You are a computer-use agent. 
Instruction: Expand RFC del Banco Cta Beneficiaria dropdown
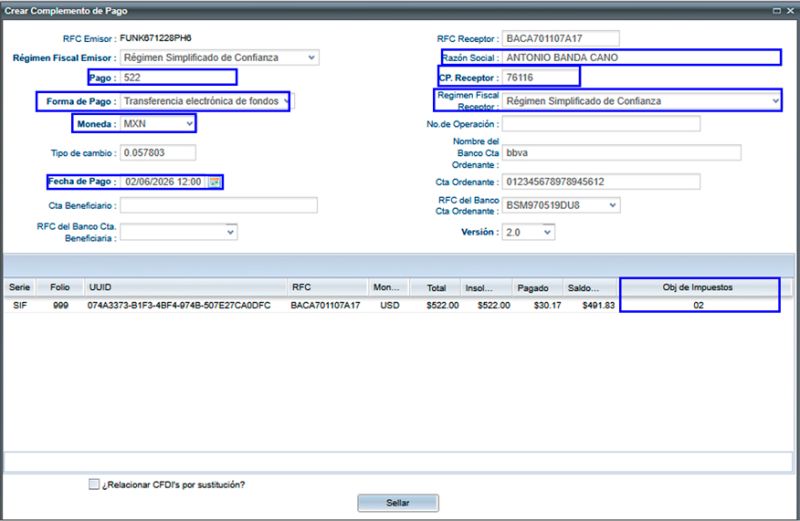click(230, 232)
